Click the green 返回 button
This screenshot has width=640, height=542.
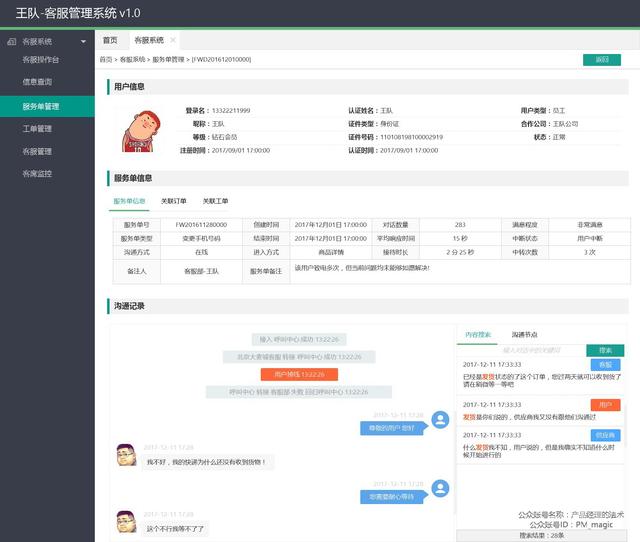(x=602, y=60)
